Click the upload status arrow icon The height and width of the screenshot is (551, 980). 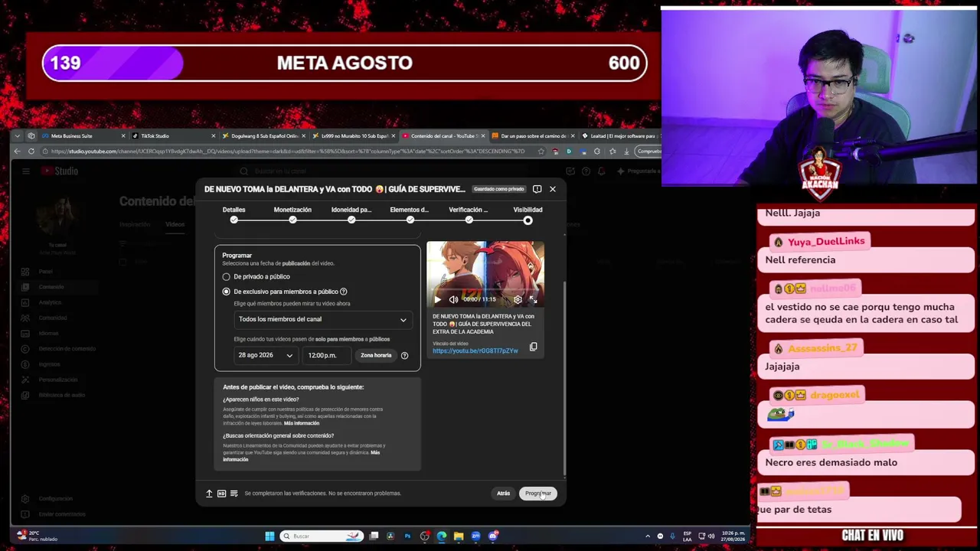coord(209,494)
